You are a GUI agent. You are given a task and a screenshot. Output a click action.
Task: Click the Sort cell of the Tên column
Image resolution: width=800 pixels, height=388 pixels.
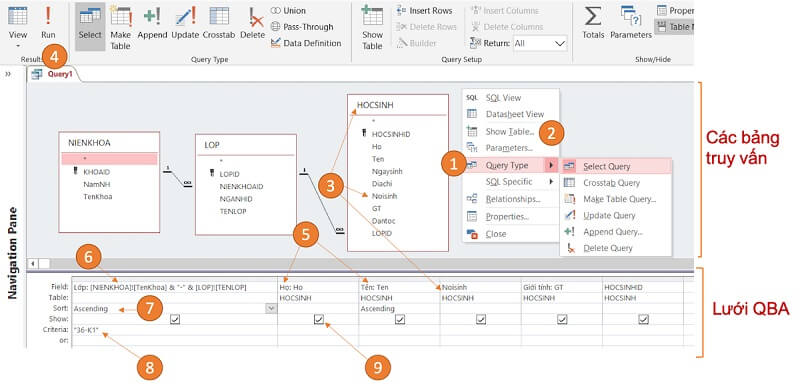(x=399, y=308)
